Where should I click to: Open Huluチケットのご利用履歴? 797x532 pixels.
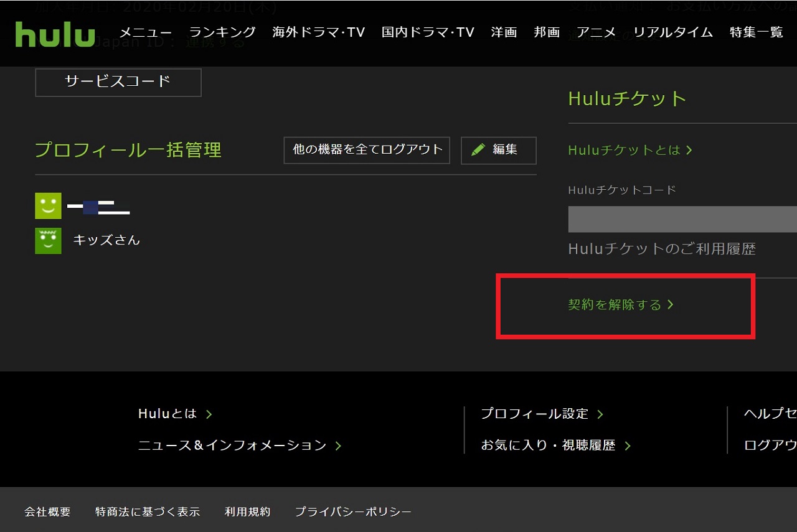point(661,250)
